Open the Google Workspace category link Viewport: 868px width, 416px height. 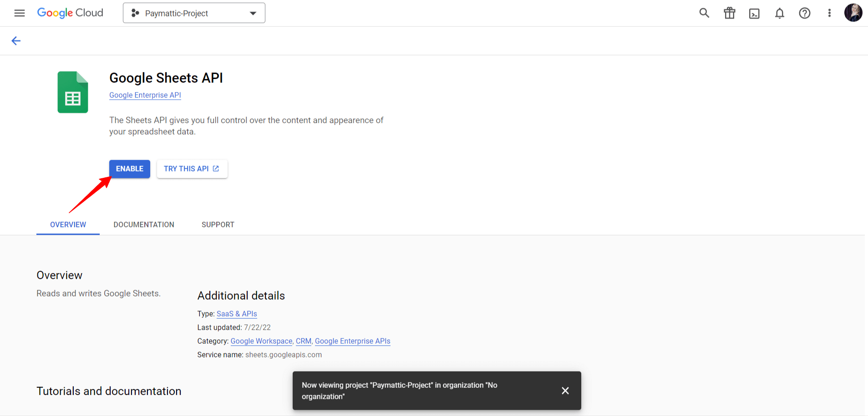(262, 341)
